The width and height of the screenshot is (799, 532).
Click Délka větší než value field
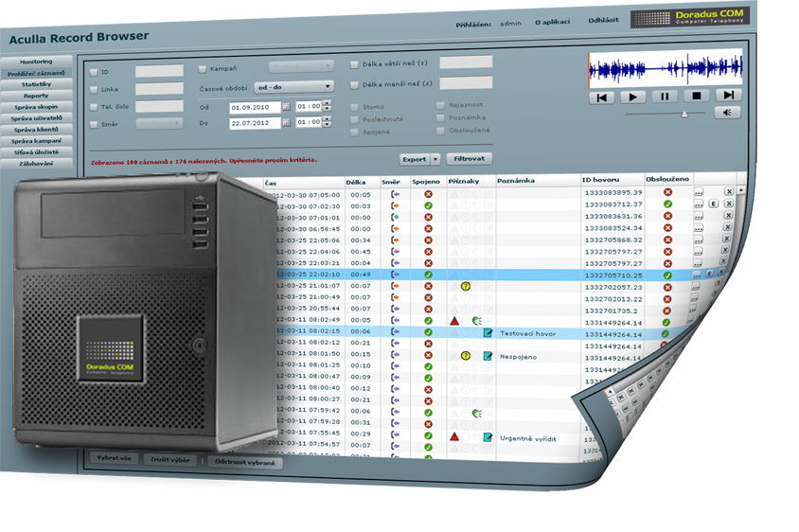pos(466,62)
